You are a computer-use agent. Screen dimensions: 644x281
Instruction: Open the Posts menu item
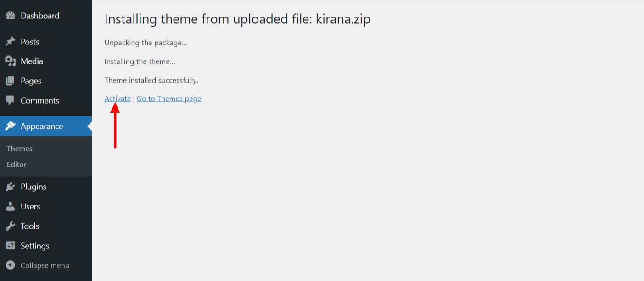pyautogui.click(x=30, y=41)
